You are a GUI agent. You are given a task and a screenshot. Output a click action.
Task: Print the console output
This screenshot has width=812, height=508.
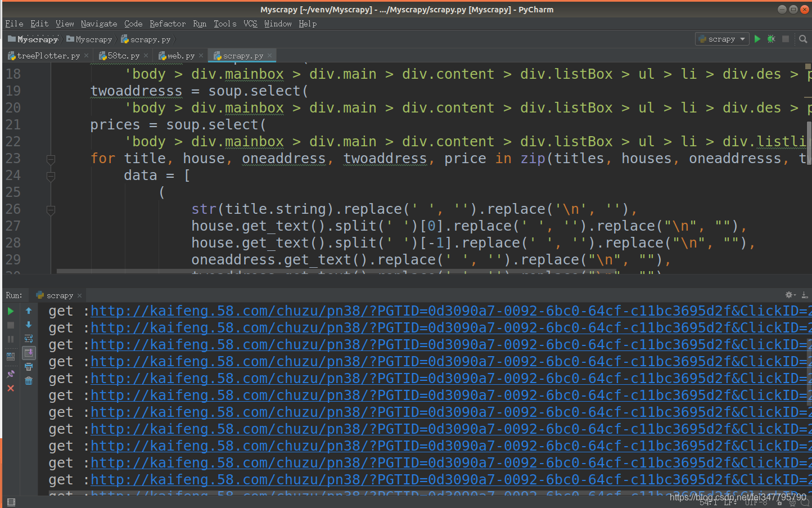(x=29, y=367)
